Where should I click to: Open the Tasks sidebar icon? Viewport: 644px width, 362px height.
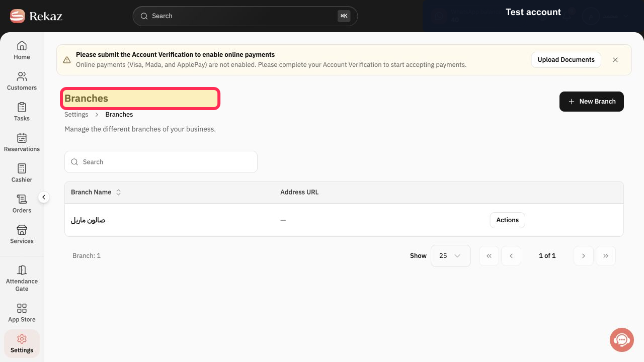[22, 107]
